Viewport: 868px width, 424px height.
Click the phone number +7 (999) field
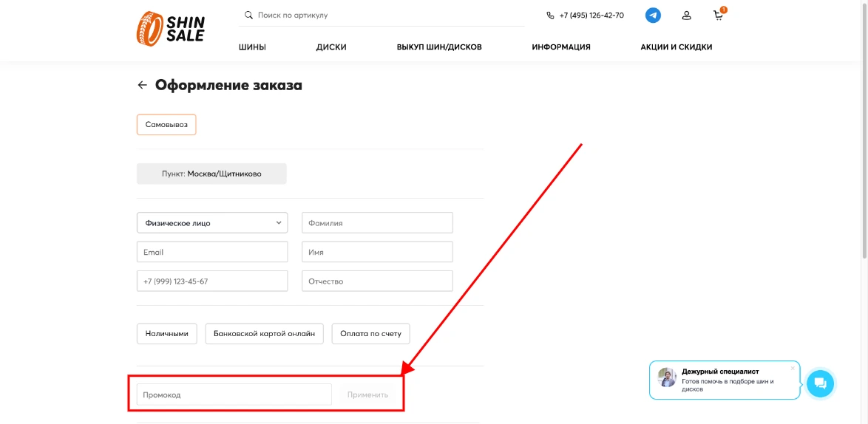212,281
